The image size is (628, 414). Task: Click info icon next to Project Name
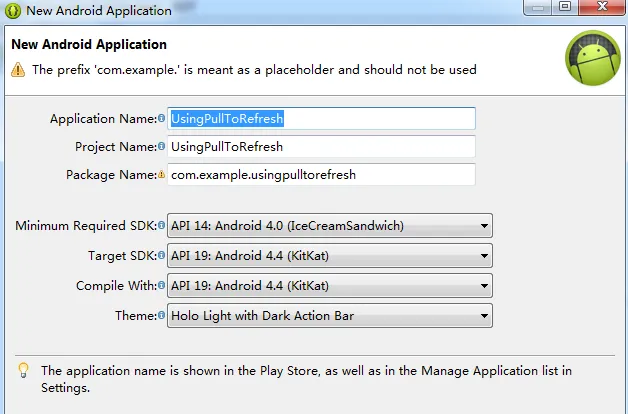161,146
